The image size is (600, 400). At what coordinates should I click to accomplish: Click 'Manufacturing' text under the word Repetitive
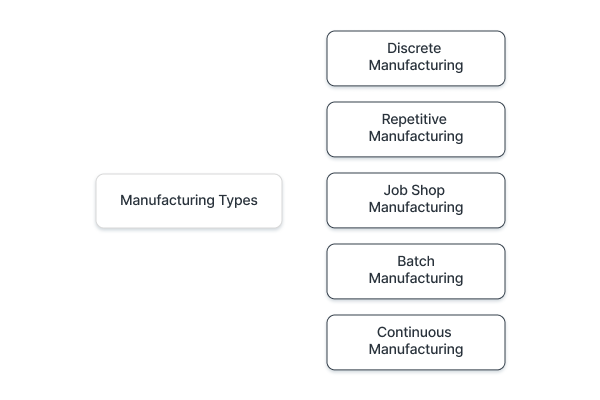click(x=416, y=136)
